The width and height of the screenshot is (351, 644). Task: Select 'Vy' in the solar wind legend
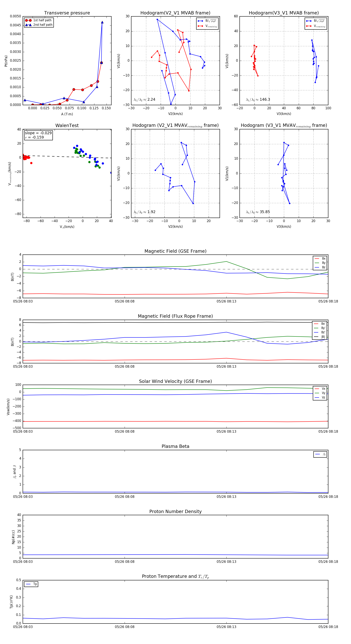click(x=320, y=393)
